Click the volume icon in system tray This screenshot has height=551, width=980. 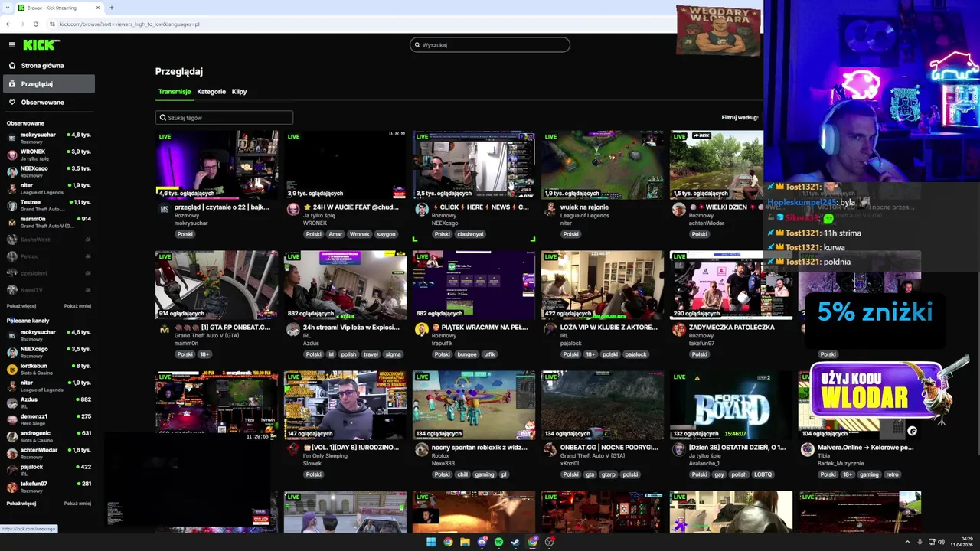tap(941, 542)
